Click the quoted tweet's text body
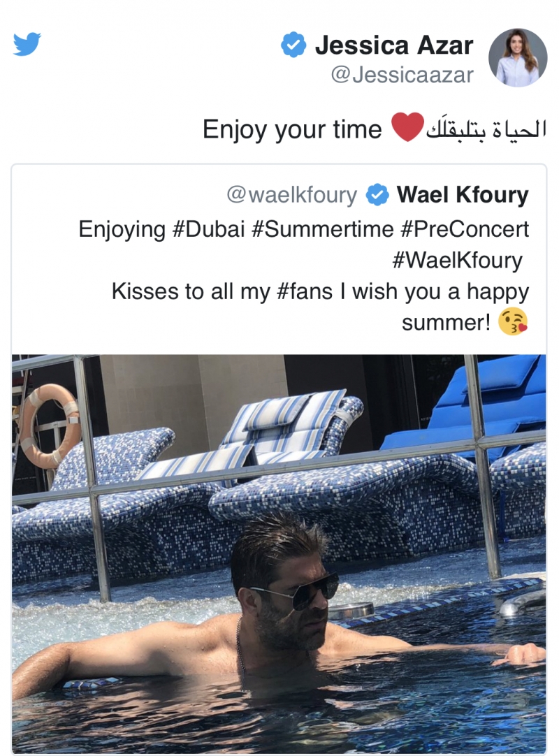Viewport: 559px width, 756px height. coord(304,276)
